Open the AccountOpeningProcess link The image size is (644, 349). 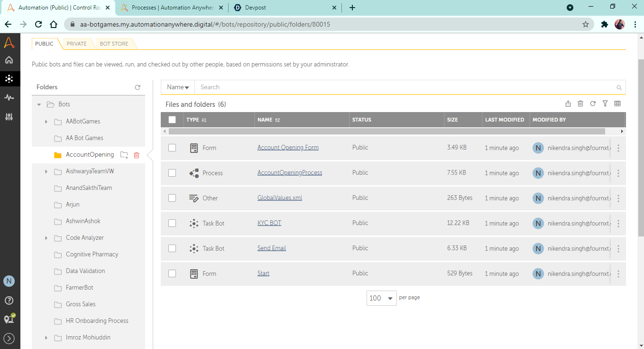pyautogui.click(x=290, y=173)
